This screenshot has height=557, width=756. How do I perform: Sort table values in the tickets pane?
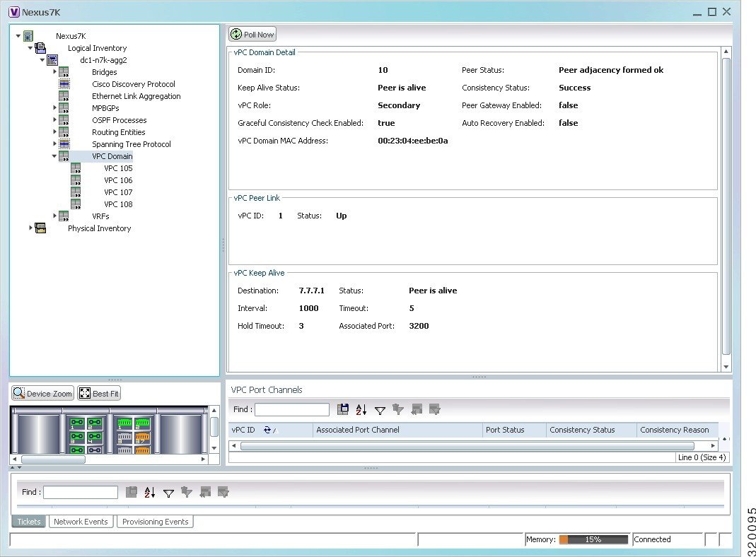tap(149, 492)
